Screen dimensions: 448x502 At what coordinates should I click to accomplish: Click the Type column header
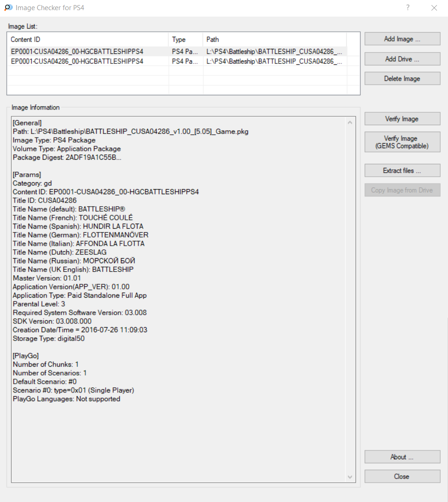click(186, 40)
